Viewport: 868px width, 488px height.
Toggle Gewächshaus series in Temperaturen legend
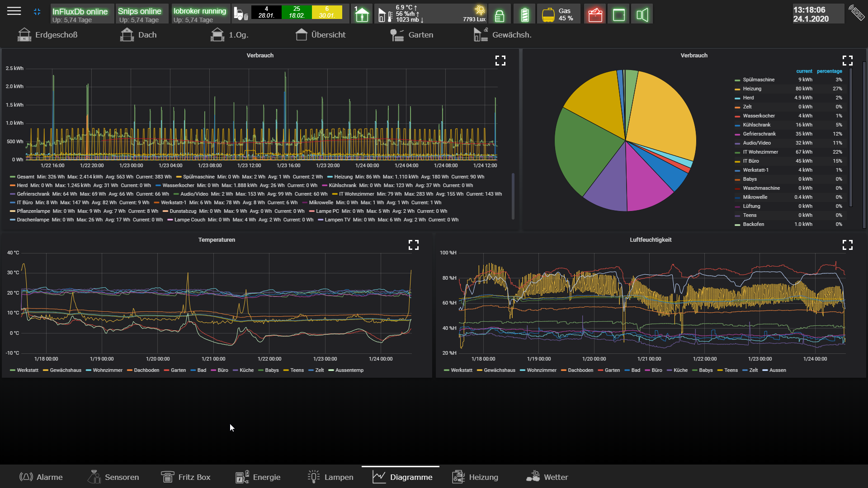pyautogui.click(x=65, y=370)
